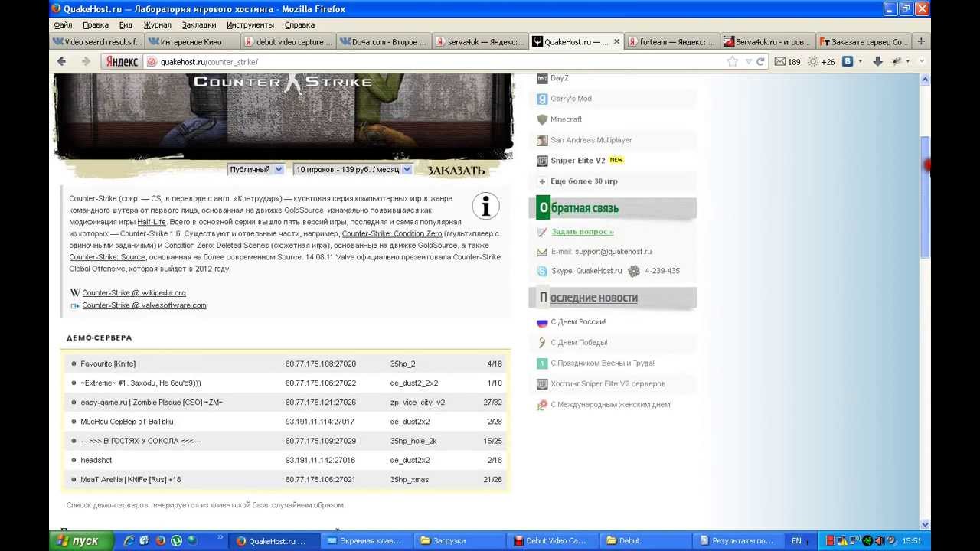The width and height of the screenshot is (980, 551).
Task: Open the Журнал menu
Action: click(x=158, y=24)
